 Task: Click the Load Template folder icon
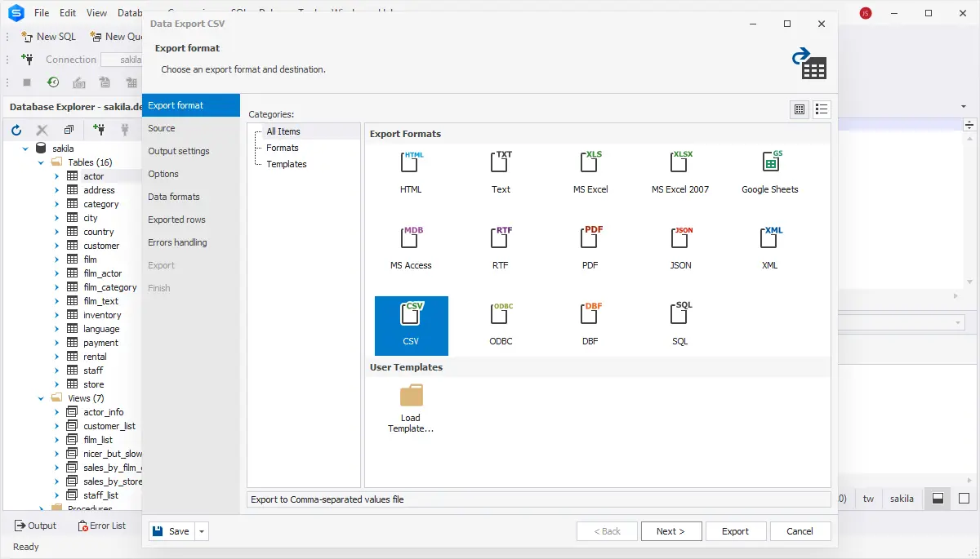(411, 397)
